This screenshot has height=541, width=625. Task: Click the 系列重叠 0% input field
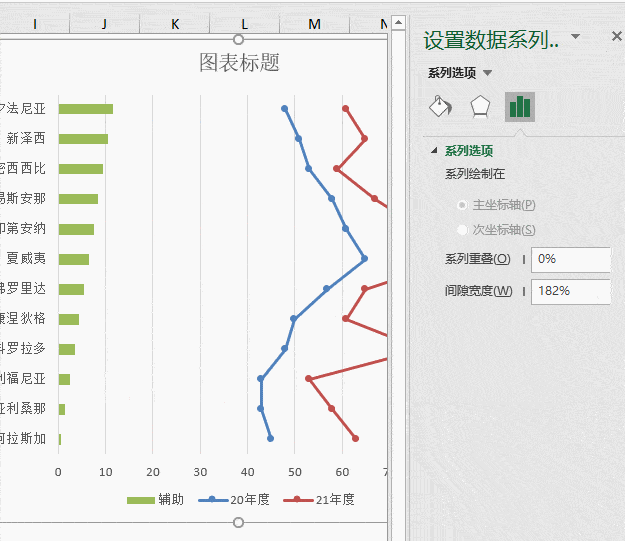(x=571, y=260)
